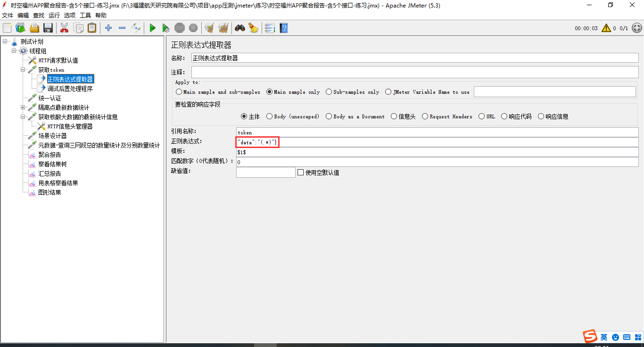Open the 工具 menu
The image size is (644, 347).
(85, 15)
